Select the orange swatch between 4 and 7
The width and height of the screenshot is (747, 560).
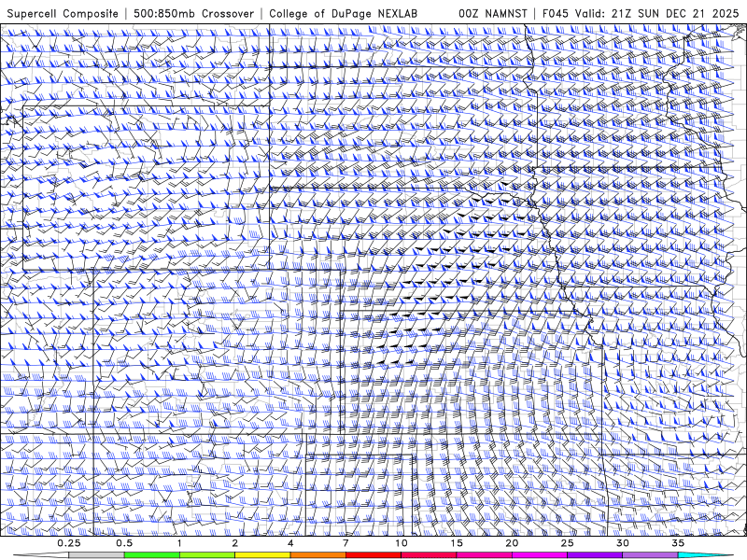click(x=317, y=555)
